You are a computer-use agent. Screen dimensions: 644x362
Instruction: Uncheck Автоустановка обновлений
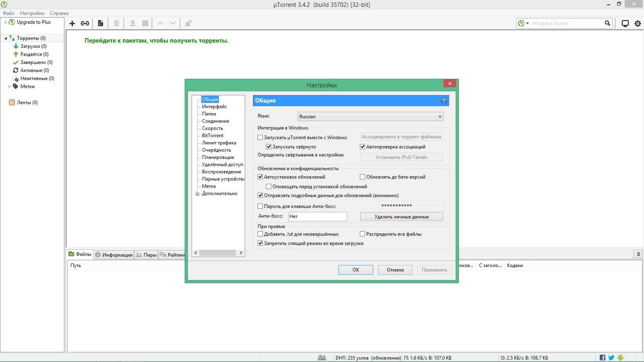point(260,177)
